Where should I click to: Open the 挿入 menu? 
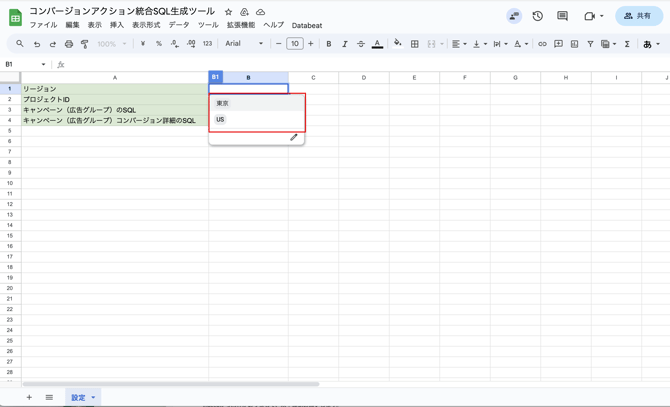pos(117,25)
